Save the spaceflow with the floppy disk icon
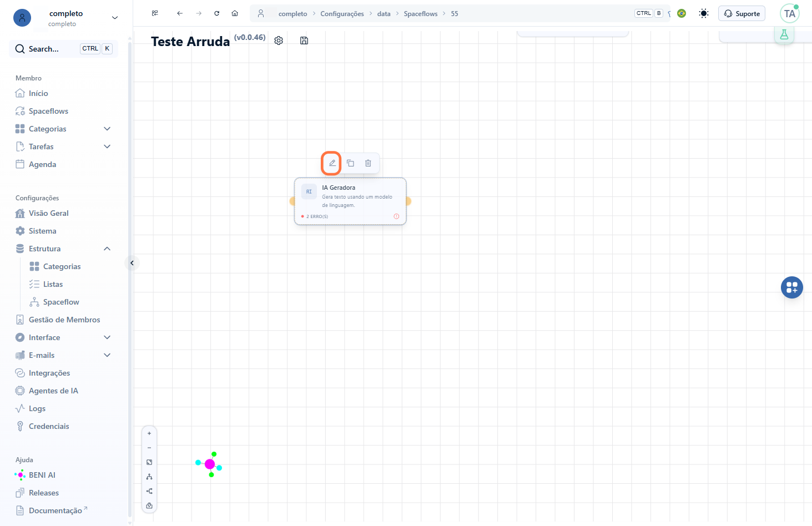 point(304,41)
